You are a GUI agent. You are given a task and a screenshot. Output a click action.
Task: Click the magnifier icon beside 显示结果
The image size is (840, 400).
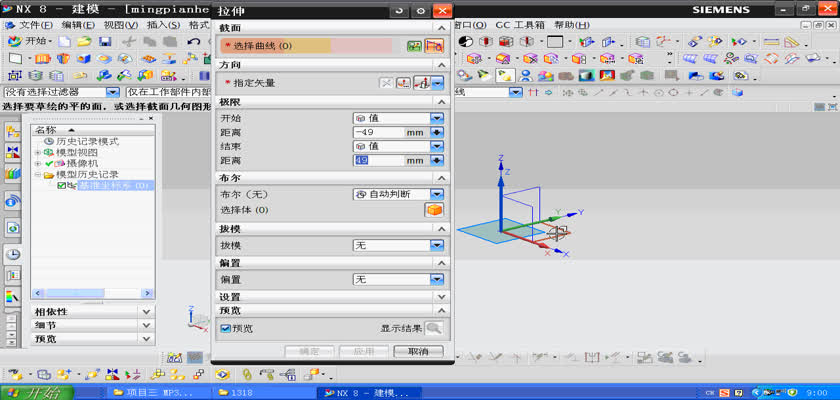click(433, 328)
